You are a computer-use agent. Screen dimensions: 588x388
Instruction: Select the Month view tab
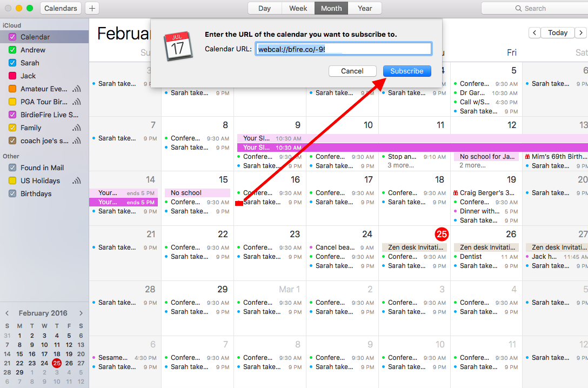click(x=331, y=8)
